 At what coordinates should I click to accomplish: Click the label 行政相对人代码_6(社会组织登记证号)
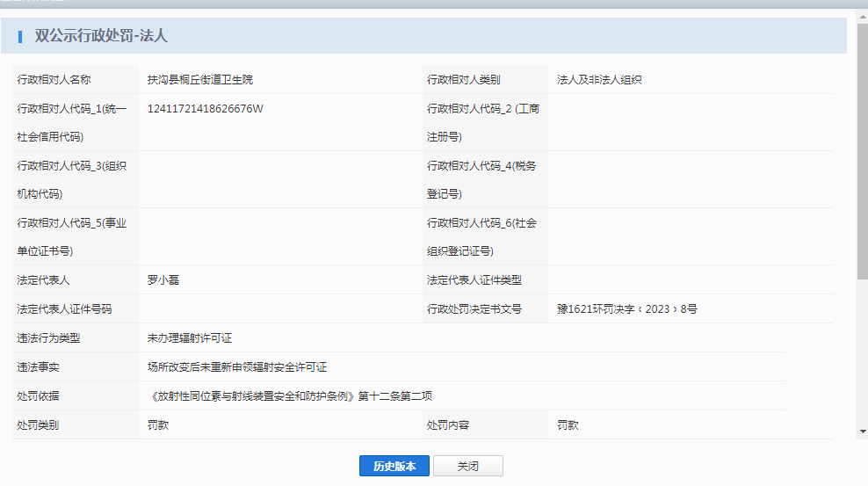click(x=481, y=236)
